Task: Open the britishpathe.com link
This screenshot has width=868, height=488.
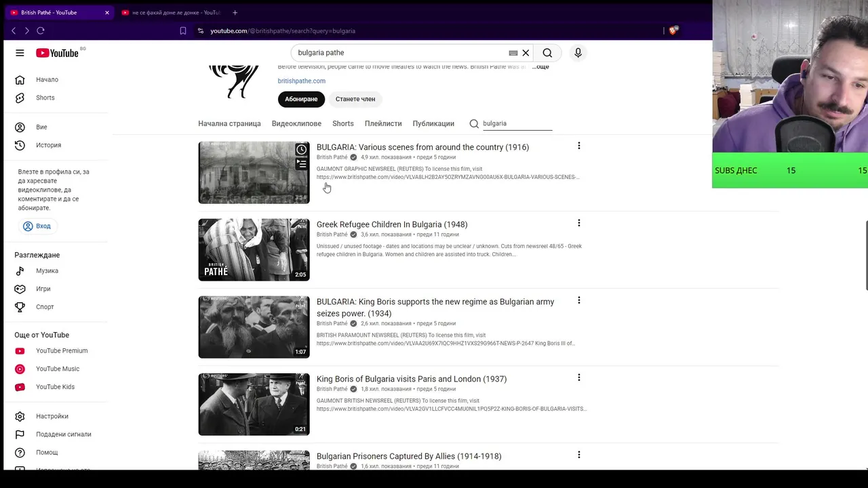Action: click(x=301, y=81)
